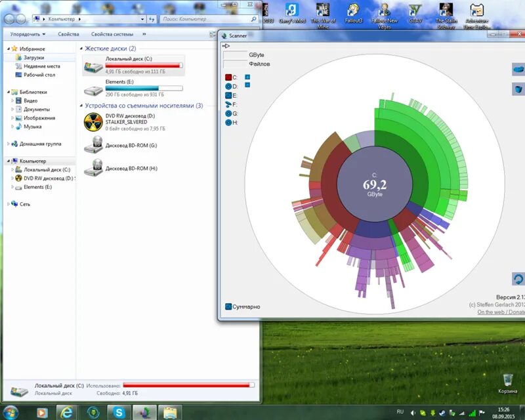Open the On the web / Donate link
This screenshot has width=525, height=420.
pos(501,312)
